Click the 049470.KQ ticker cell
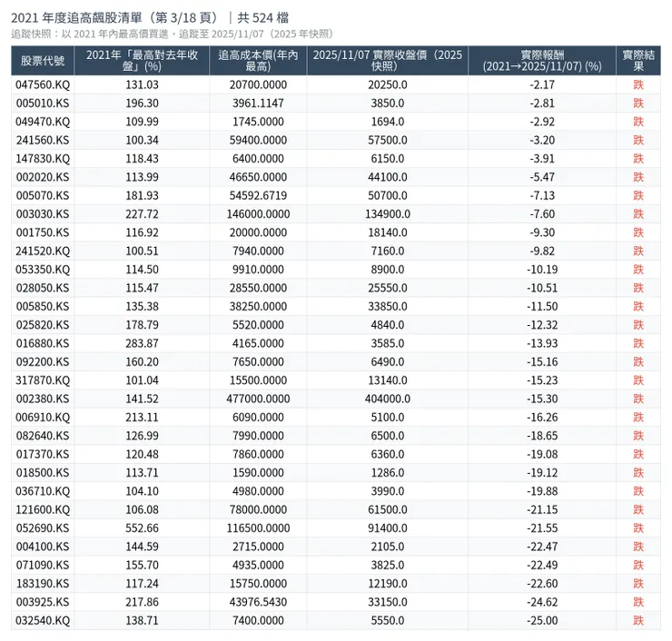This screenshot has height=641, width=672. (43, 122)
